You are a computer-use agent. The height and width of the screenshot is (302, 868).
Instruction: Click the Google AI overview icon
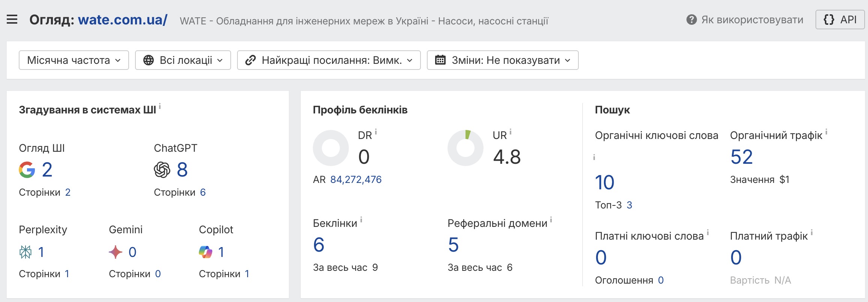coord(27,170)
